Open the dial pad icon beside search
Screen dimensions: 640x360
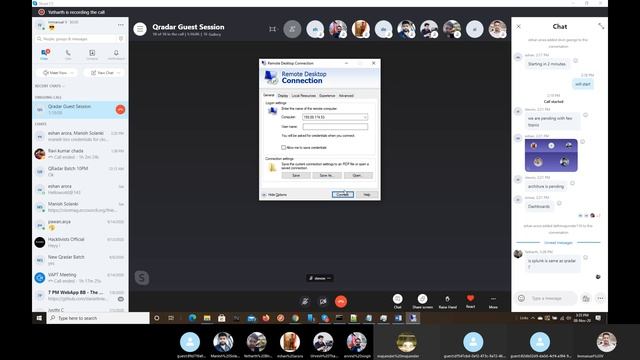click(x=121, y=39)
